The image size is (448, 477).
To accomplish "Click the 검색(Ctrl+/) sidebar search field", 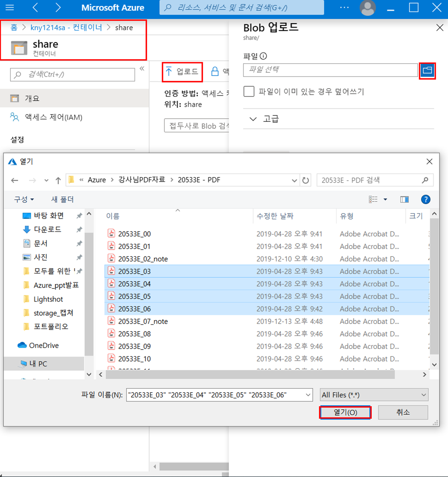I will 72,75.
